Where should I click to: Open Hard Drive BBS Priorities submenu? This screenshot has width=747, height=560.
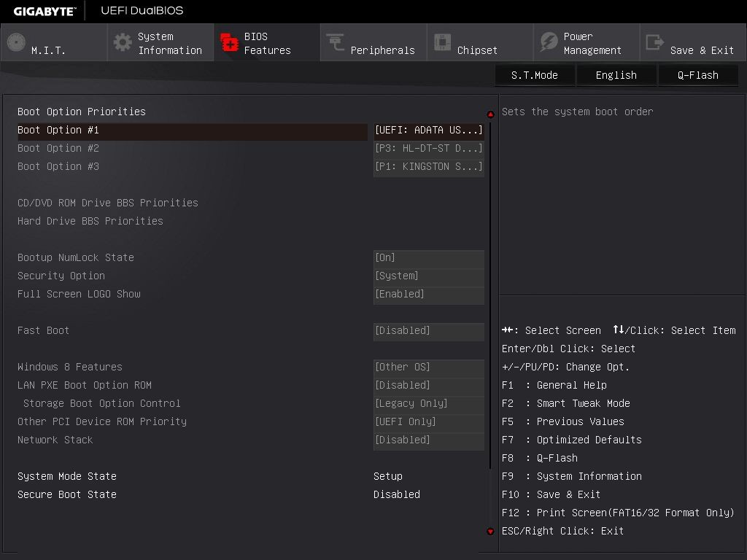coord(90,221)
